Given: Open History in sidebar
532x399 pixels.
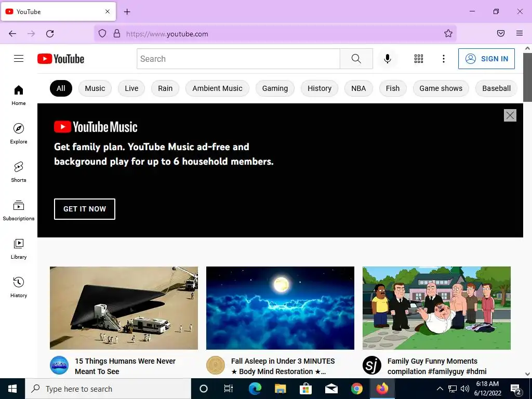Looking at the screenshot, I should pyautogui.click(x=19, y=287).
